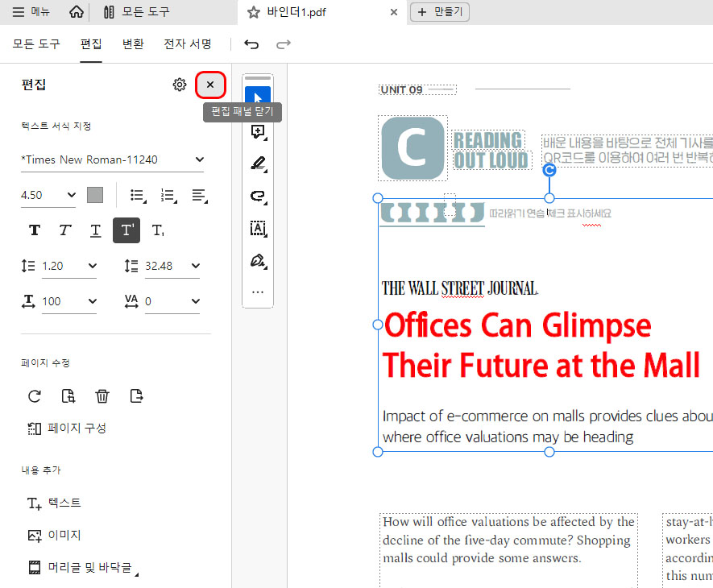The image size is (713, 588).
Task: Select the READING OUT LOUD graphic
Action: tap(491, 151)
